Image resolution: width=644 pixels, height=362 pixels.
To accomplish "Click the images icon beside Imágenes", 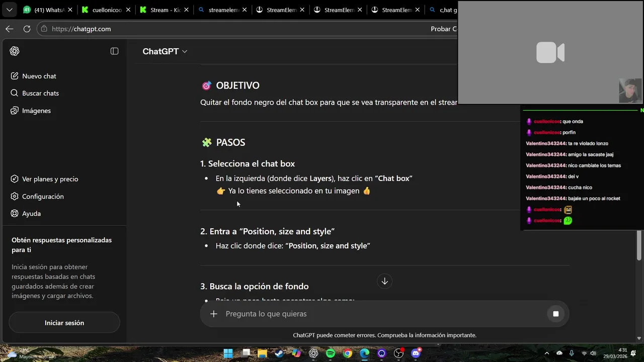I will (x=15, y=111).
